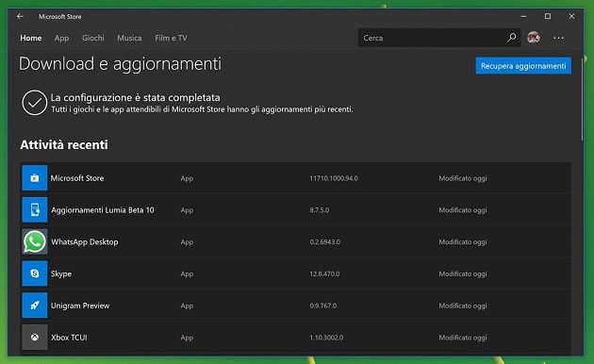Click Modificato oggi in WhatsApp Desktop row

[463, 241]
